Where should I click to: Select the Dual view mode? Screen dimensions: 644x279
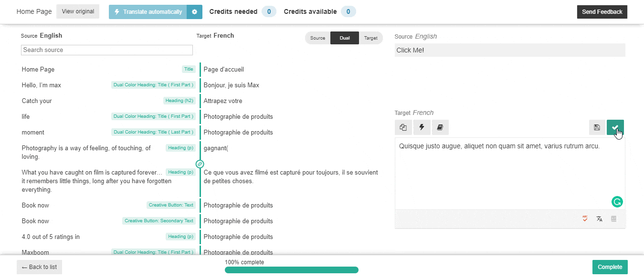(345, 38)
